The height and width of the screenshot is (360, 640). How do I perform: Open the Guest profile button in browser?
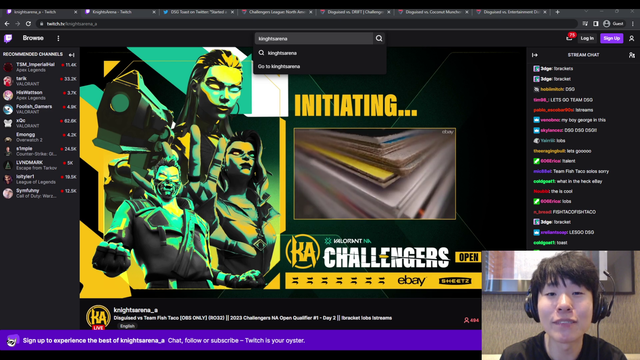tap(613, 24)
